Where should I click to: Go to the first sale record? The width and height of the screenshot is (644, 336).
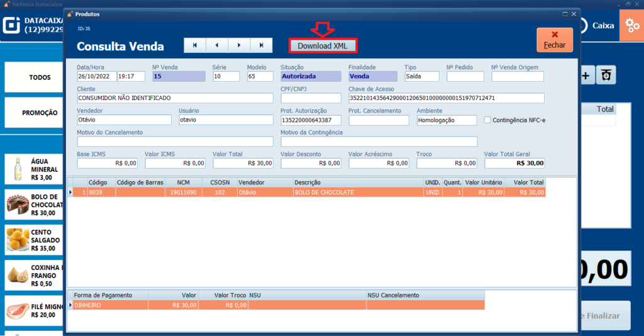[x=194, y=45]
